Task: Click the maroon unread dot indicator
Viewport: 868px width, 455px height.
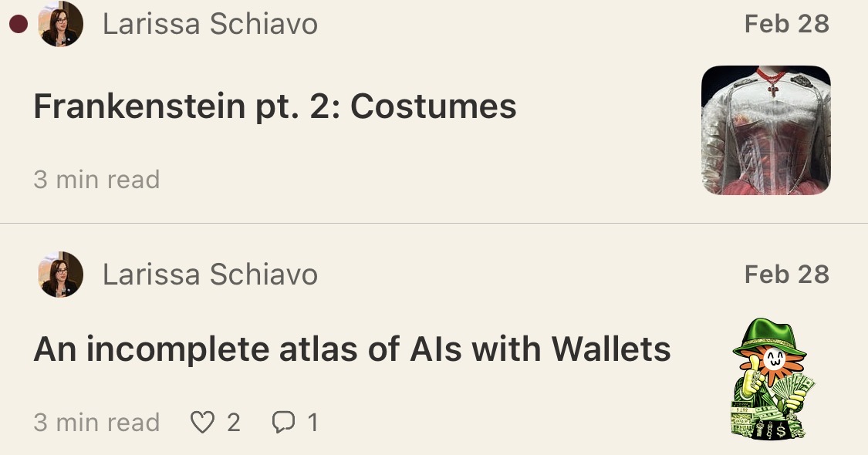Action: (18, 25)
